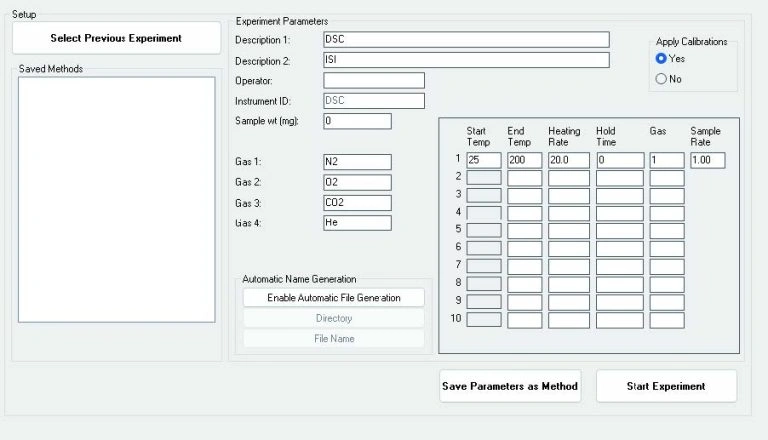Click the Sample wt (mg) field
Viewport: 768px width, 440px height.
point(357,121)
